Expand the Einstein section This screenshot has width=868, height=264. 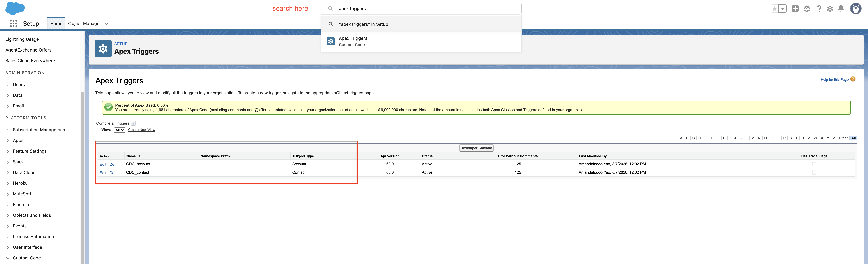coord(8,205)
